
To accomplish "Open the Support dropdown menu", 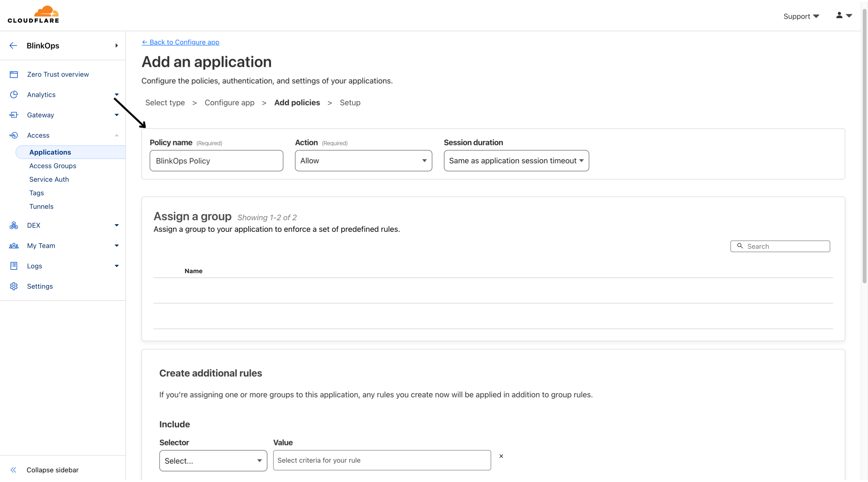I will (x=801, y=16).
